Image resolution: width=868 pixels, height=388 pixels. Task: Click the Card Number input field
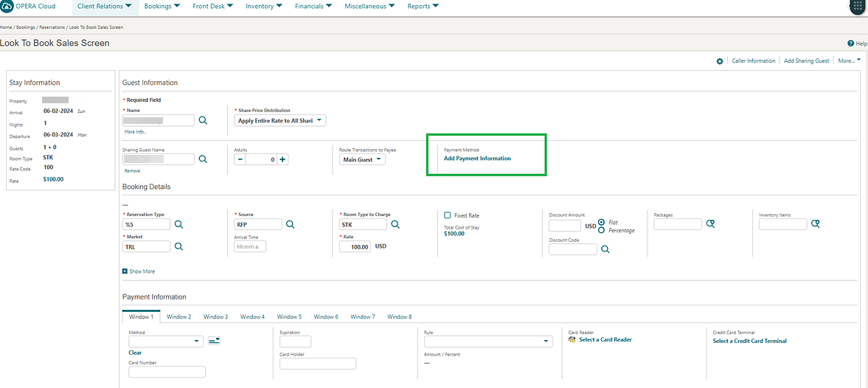pyautogui.click(x=167, y=372)
